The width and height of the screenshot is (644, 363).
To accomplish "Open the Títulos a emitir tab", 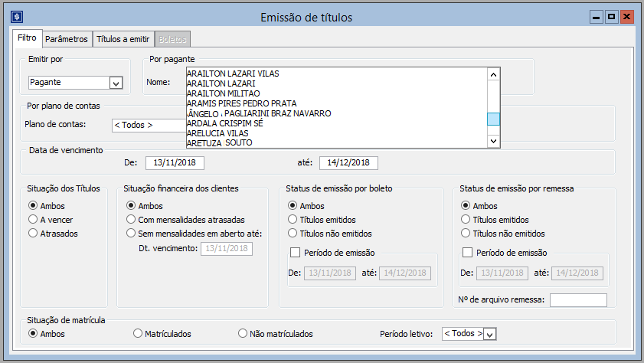I will pos(123,39).
